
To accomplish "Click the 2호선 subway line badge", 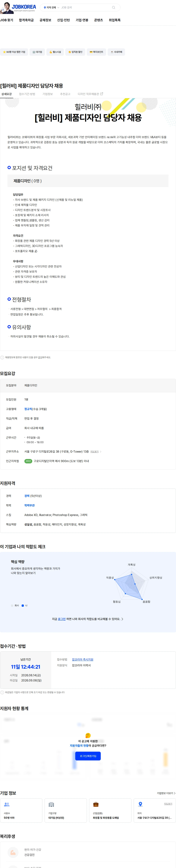I will point(28,461).
